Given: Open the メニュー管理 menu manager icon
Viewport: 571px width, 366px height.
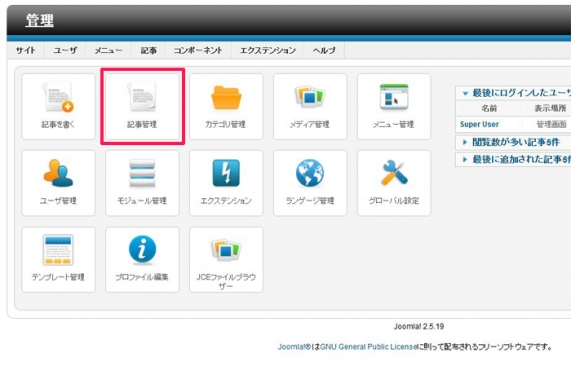Looking at the screenshot, I should [x=394, y=106].
